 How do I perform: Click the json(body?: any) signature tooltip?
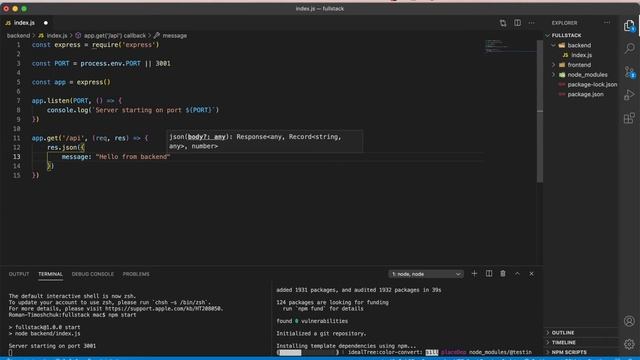point(264,141)
